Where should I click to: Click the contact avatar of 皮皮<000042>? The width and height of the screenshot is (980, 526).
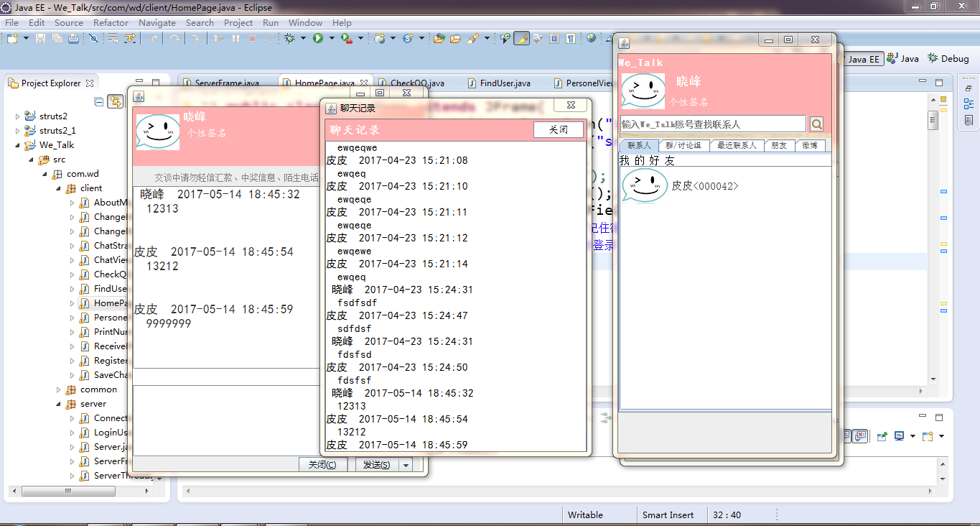click(644, 186)
